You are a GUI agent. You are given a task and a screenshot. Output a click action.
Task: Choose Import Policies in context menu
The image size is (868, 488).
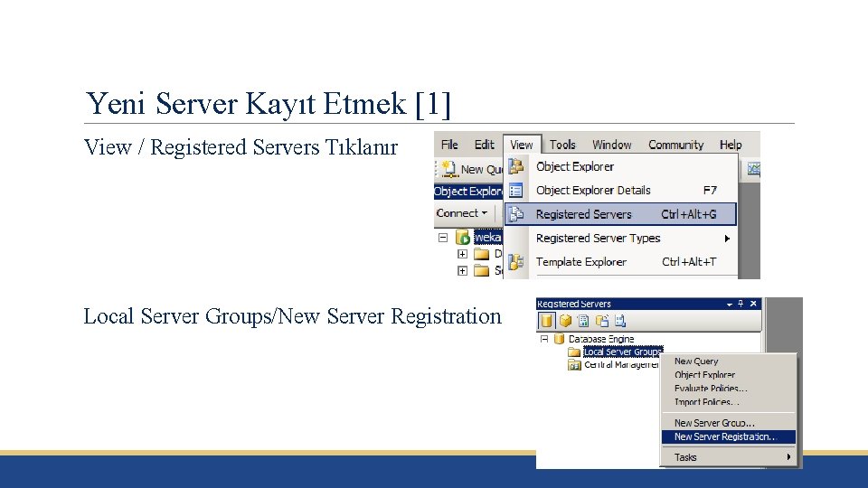pos(729,402)
